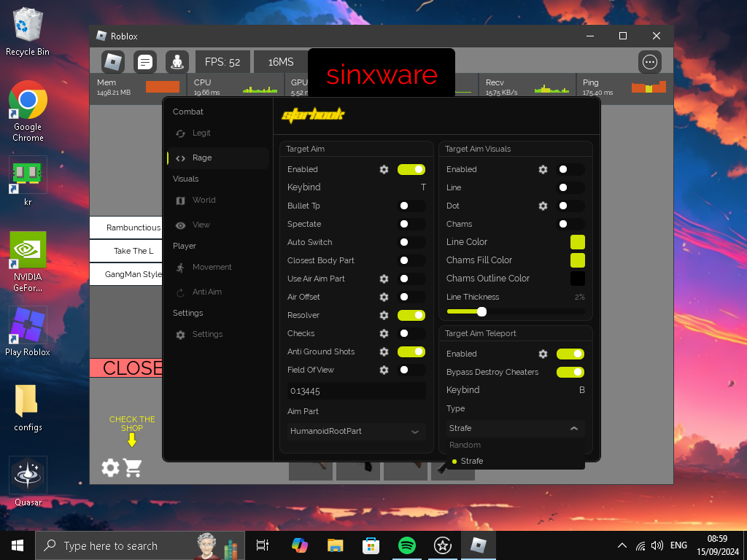This screenshot has width=747, height=560.
Task: Disable the Resolver toggle
Action: [x=411, y=315]
